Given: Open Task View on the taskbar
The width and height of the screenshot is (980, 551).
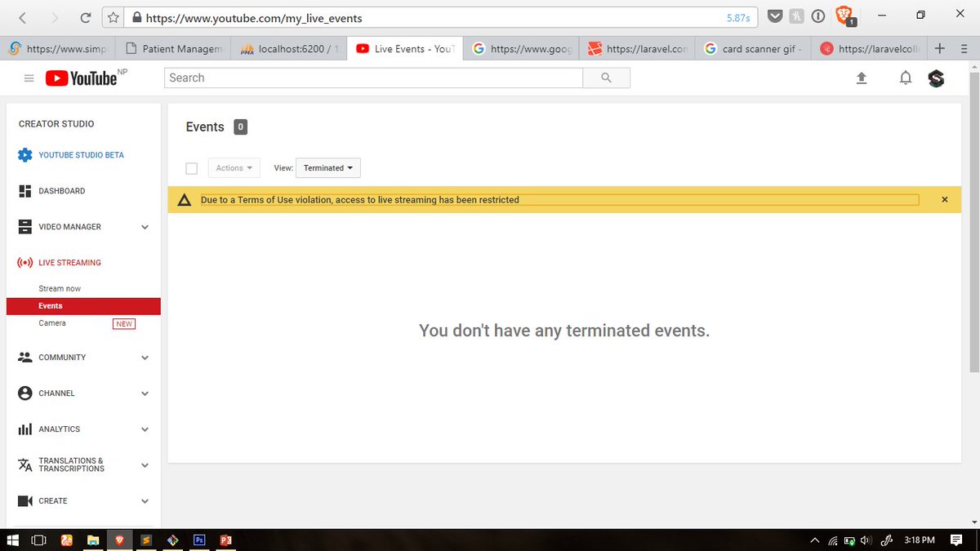Looking at the screenshot, I should (38, 540).
